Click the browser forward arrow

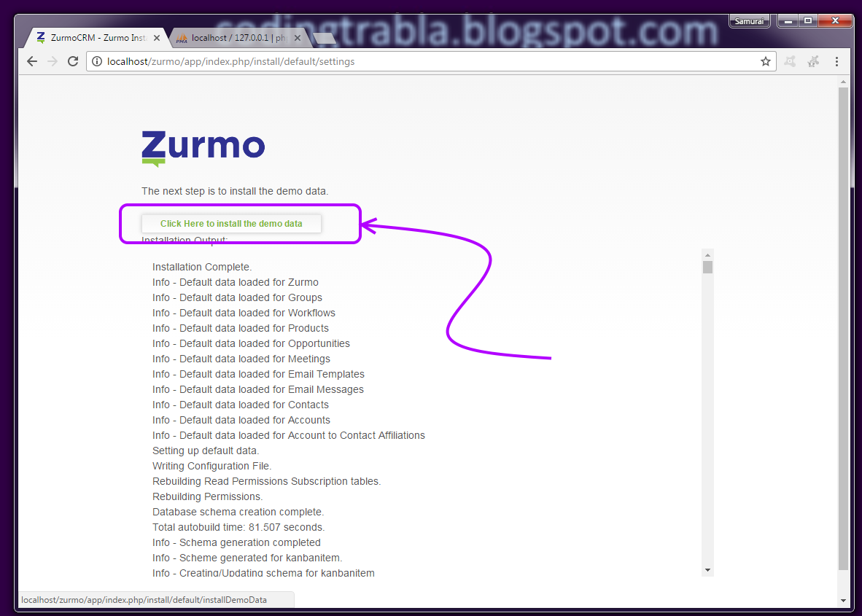pos(53,61)
